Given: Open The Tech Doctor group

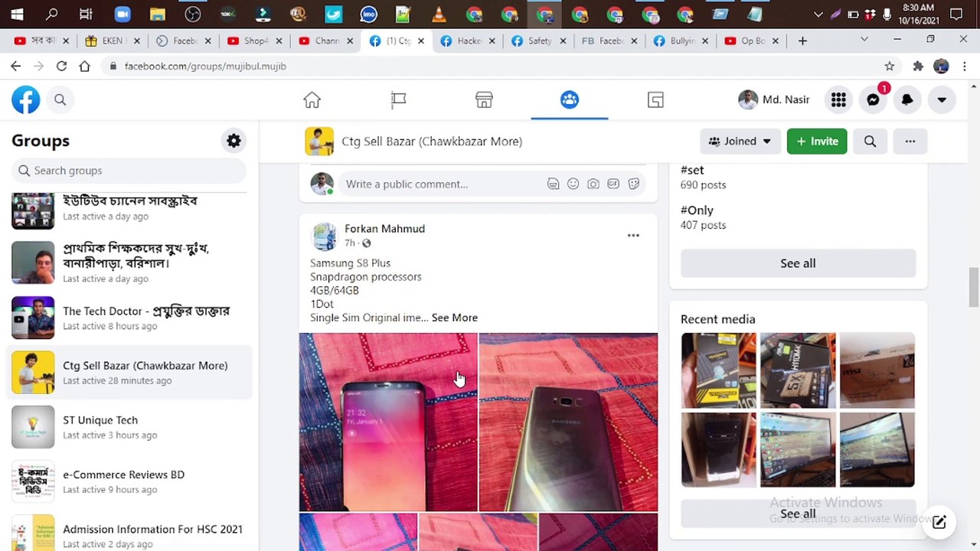Looking at the screenshot, I should pos(129,318).
